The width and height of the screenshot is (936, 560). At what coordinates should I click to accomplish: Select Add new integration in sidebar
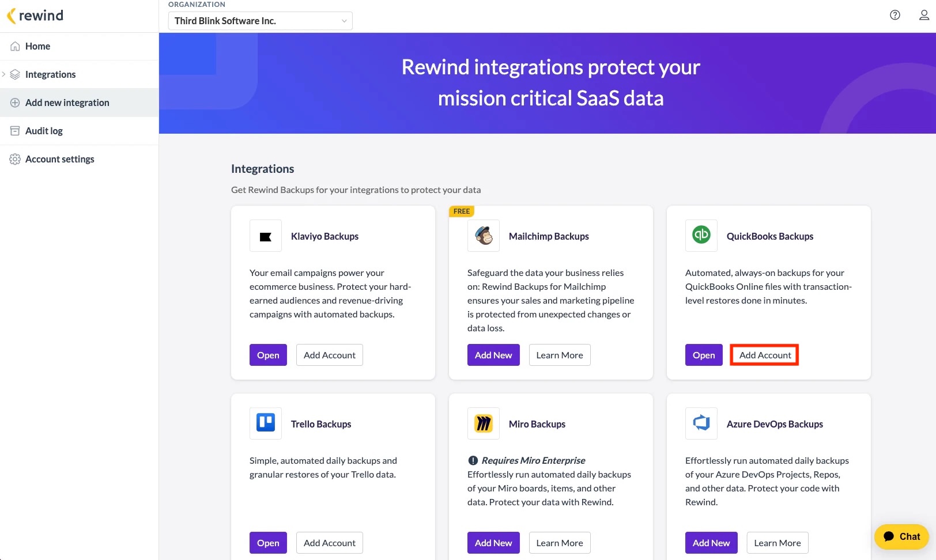click(x=67, y=103)
